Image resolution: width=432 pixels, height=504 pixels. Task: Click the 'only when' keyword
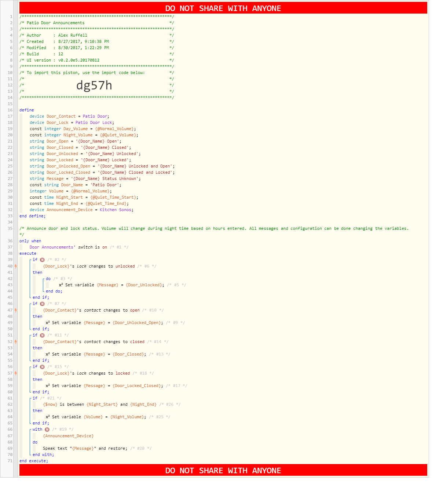[30, 241]
